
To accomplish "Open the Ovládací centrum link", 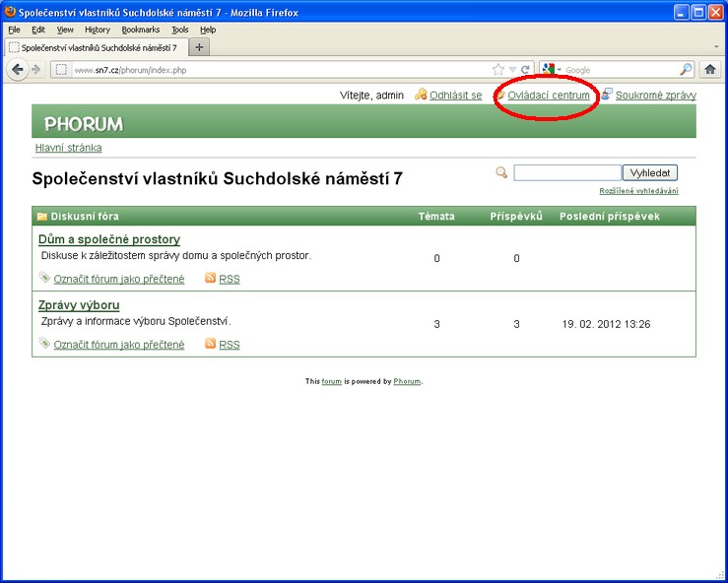I will click(x=548, y=96).
